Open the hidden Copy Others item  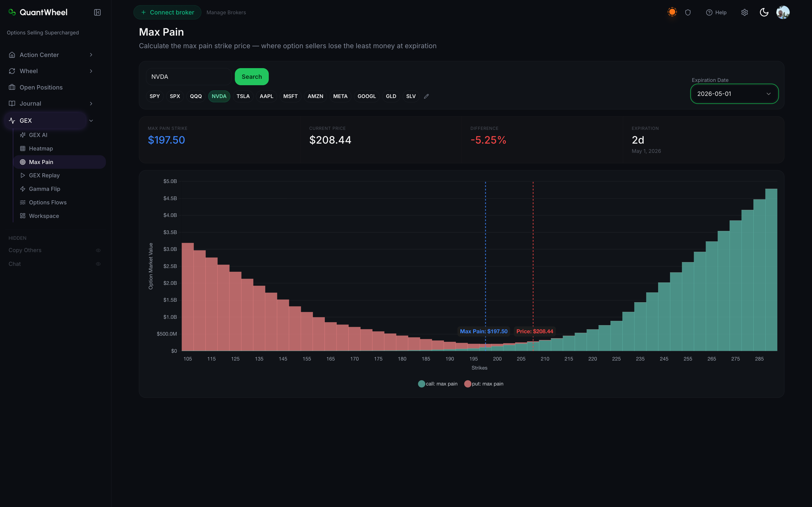point(25,250)
